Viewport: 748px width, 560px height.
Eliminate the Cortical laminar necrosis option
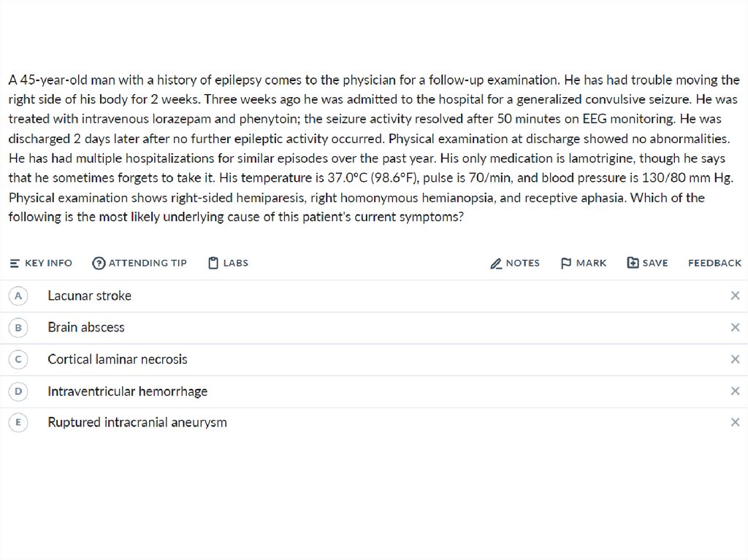735,359
